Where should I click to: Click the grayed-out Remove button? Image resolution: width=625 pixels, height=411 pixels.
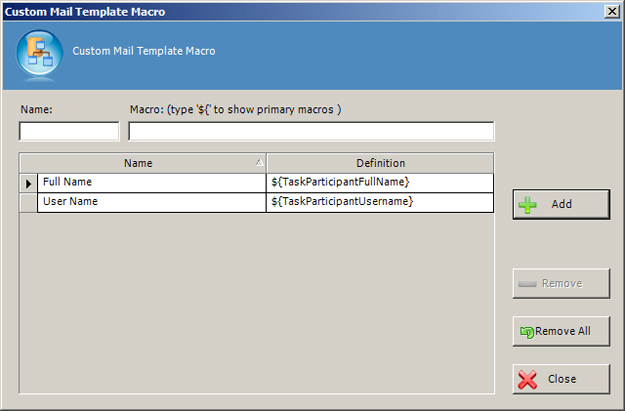[x=560, y=283]
